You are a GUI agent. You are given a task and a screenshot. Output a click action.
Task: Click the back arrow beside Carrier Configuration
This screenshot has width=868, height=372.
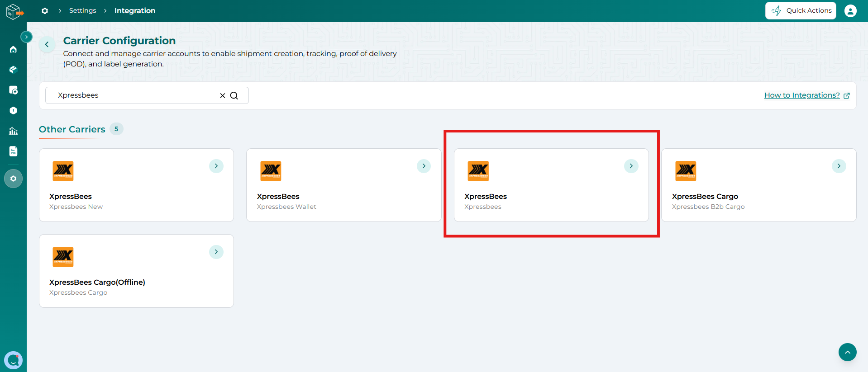coord(47,44)
